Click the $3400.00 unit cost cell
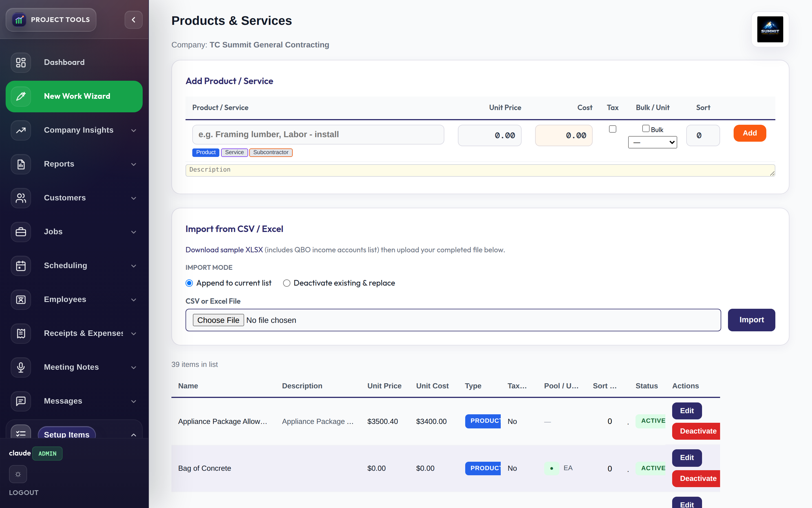 click(x=431, y=421)
